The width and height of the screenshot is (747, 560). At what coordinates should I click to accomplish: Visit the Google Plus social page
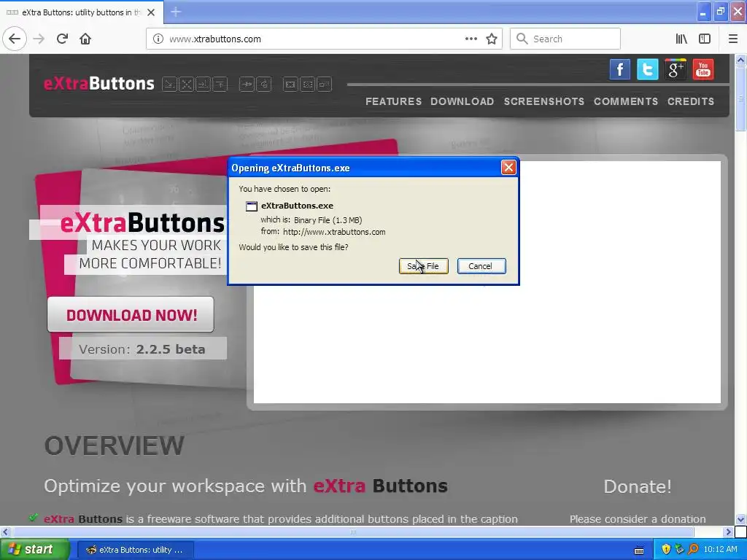coord(675,69)
